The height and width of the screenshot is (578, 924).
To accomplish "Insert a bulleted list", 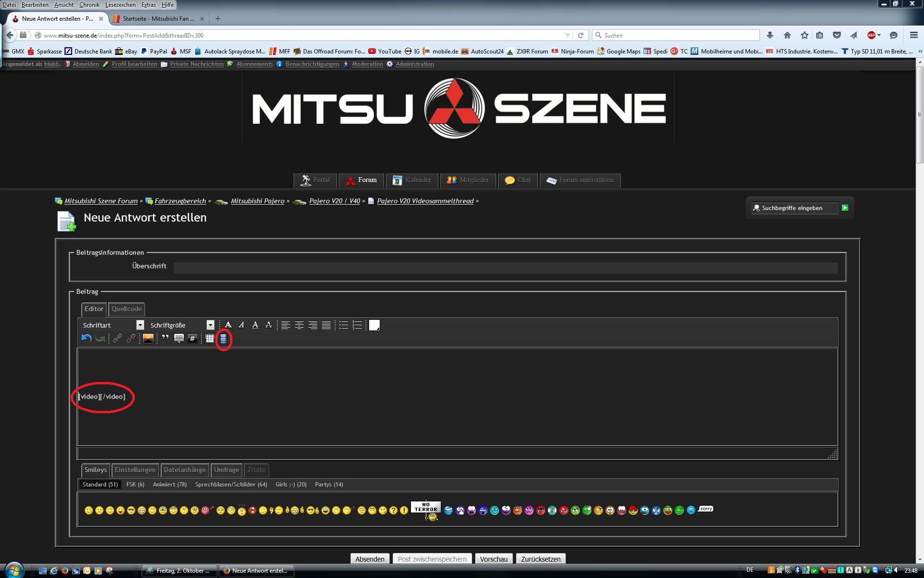I will tap(343, 325).
